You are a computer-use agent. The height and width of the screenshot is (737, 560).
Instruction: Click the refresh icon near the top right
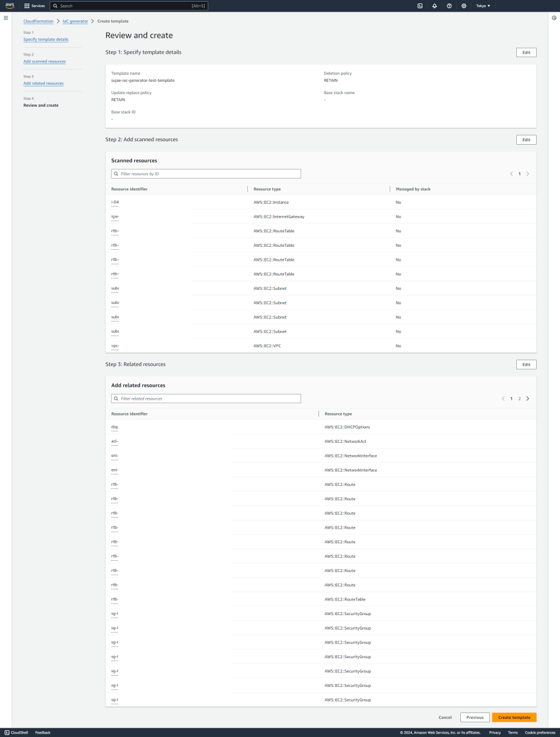[554, 18]
